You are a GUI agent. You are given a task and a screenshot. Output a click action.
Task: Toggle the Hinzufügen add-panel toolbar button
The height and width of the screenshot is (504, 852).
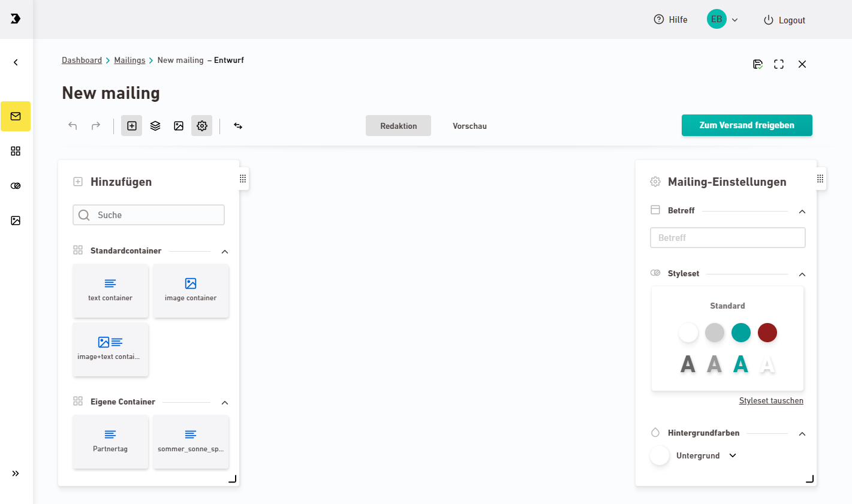point(132,126)
